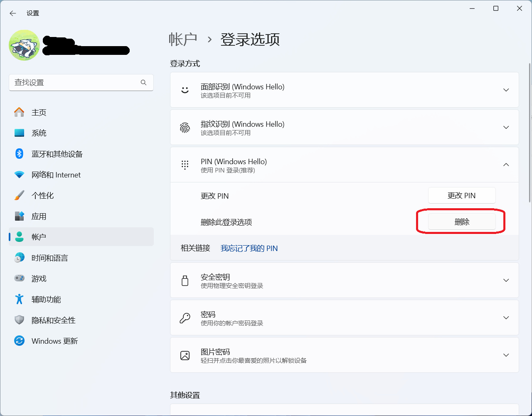Expand the 图片密码 section chevron
Viewport: 532px width, 416px height.
(506, 355)
